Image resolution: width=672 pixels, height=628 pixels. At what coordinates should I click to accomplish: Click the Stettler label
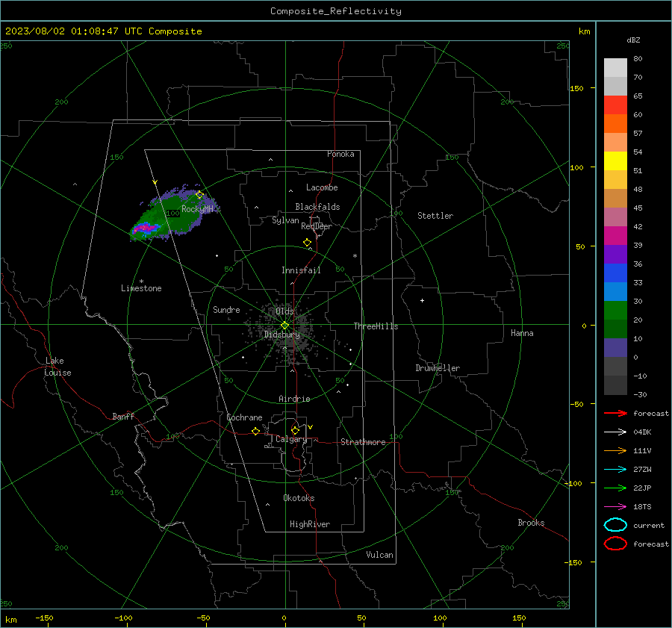pyautogui.click(x=435, y=216)
